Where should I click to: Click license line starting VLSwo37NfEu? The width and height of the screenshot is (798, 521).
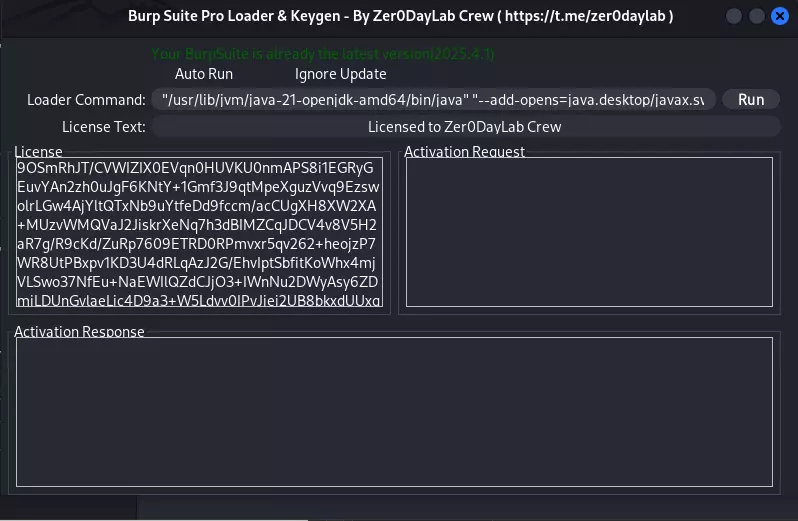197,282
